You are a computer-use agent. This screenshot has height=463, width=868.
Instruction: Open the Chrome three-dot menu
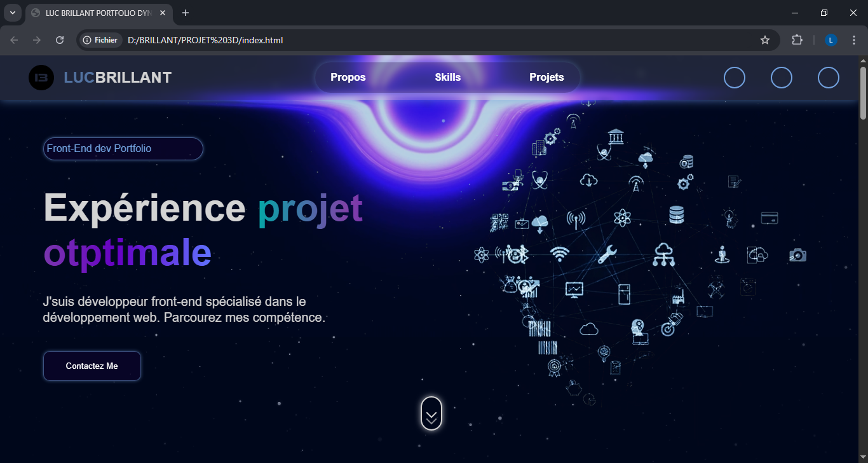(853, 40)
